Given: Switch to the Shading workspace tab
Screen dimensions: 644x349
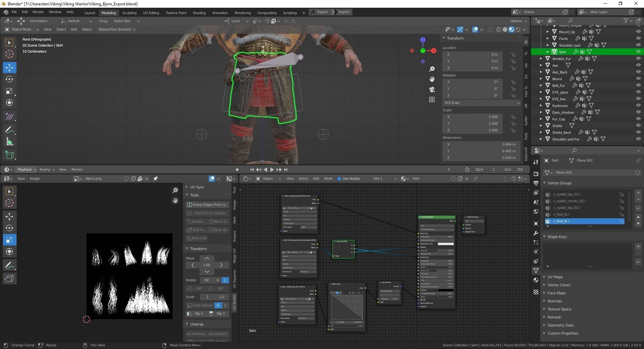Looking at the screenshot, I should (x=199, y=13).
